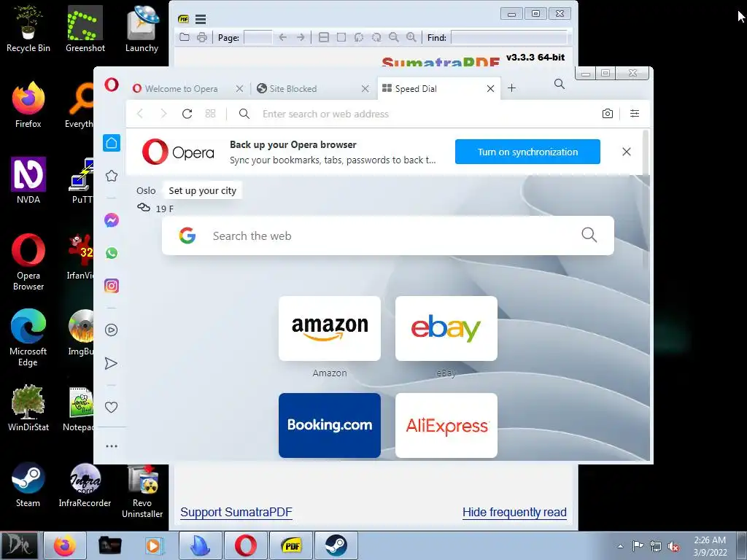Reload the page in Opera
The height and width of the screenshot is (560, 747).
[187, 113]
